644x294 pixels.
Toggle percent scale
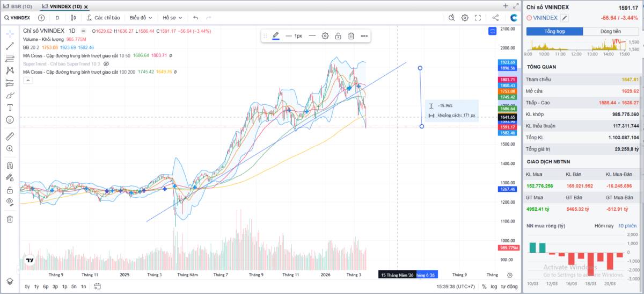[x=484, y=286]
